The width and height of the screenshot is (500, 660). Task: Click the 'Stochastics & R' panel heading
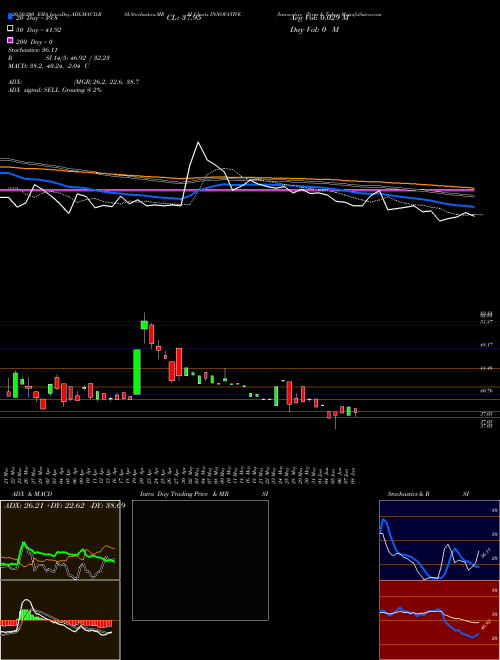point(408,494)
